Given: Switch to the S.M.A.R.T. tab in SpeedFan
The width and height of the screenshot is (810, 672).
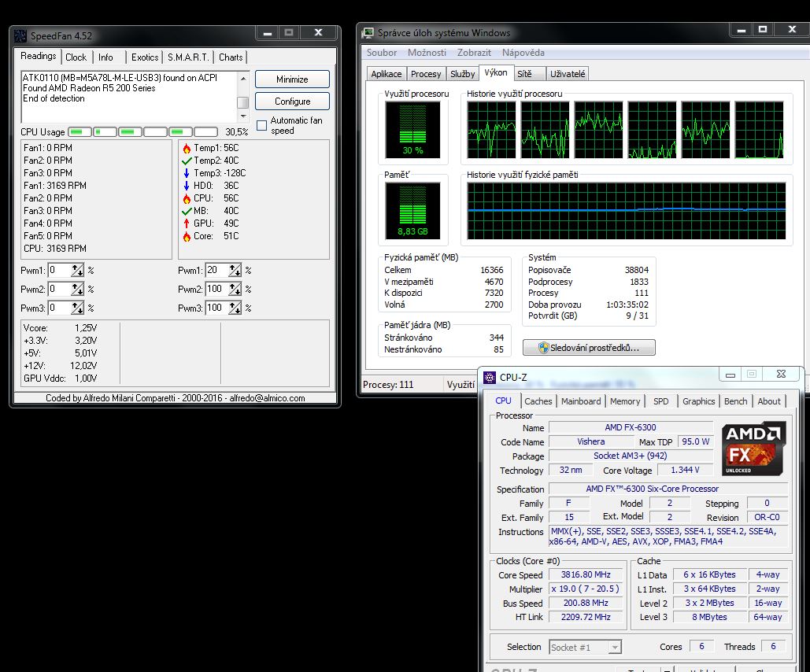Looking at the screenshot, I should point(188,57).
